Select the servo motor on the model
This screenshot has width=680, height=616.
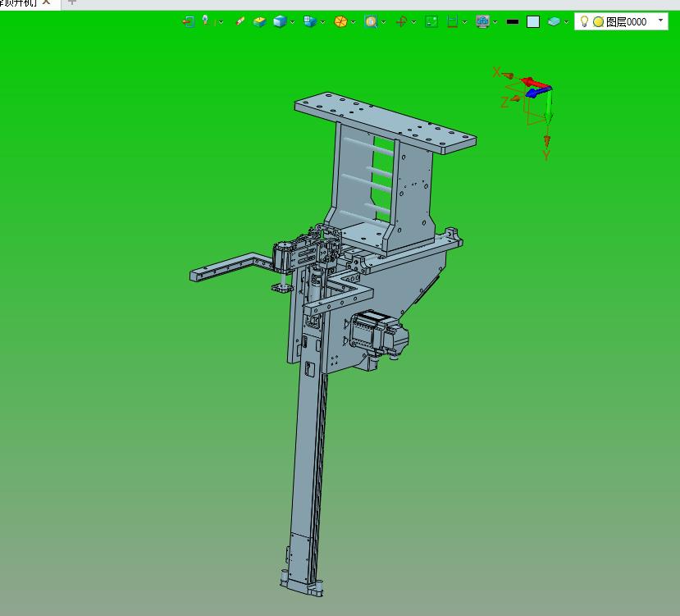tap(378, 334)
